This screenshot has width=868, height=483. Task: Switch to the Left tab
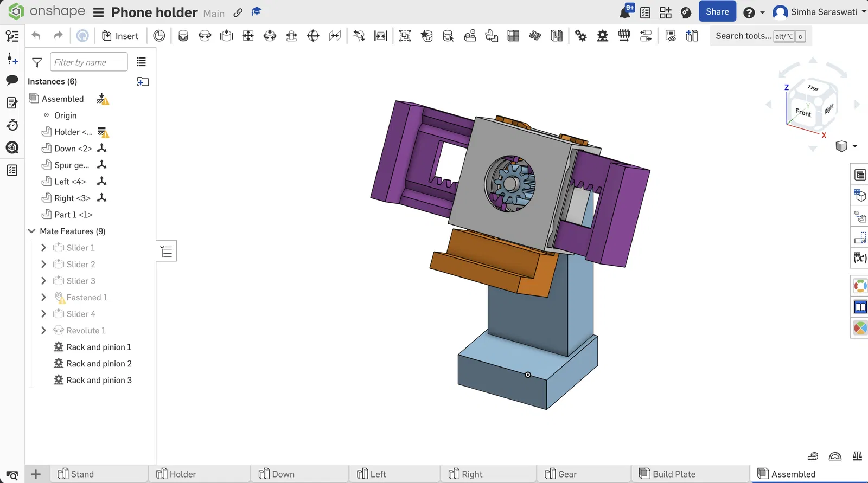click(x=395, y=474)
